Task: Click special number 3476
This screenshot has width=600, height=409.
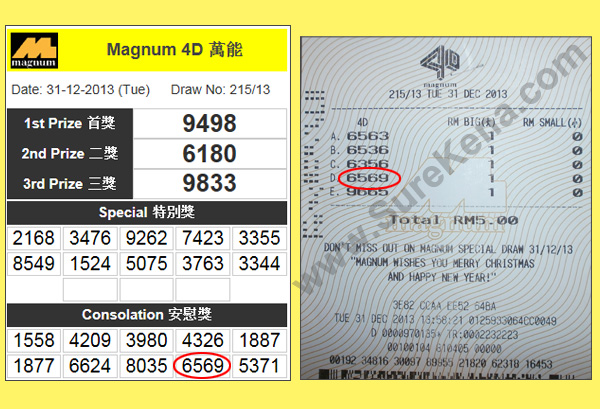Action: pos(90,238)
